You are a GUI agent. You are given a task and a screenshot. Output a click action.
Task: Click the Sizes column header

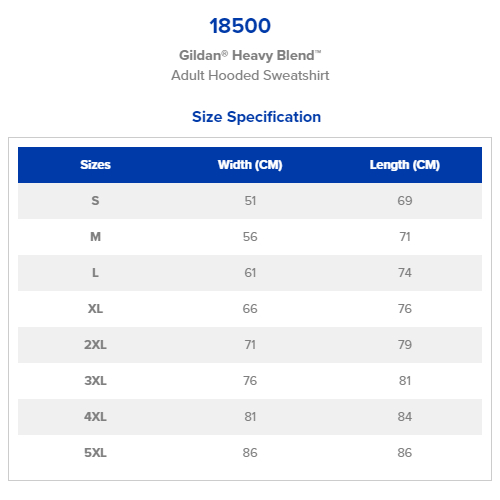[x=95, y=165]
